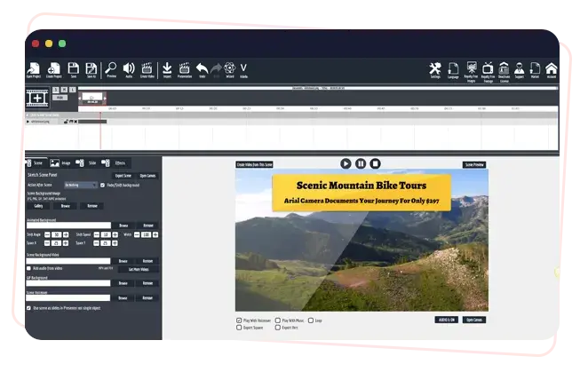Click the greyed Redo arrow icon

[x=216, y=69]
